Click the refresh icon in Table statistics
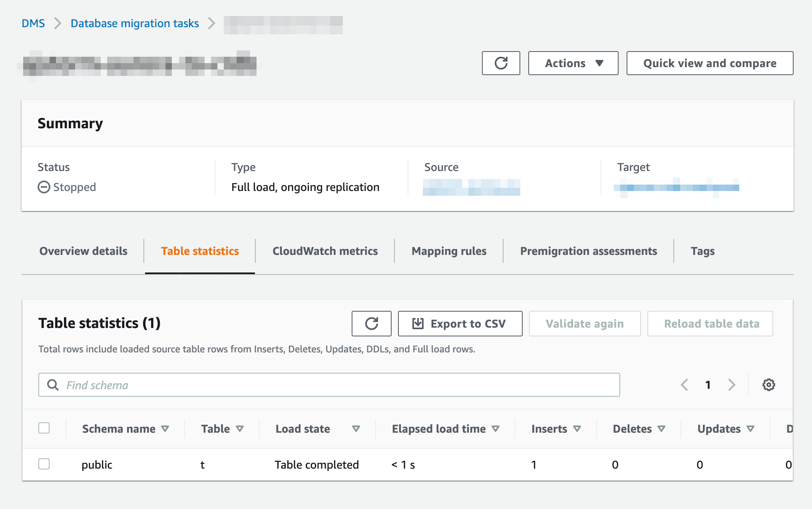Image resolution: width=812 pixels, height=509 pixels. tap(371, 324)
